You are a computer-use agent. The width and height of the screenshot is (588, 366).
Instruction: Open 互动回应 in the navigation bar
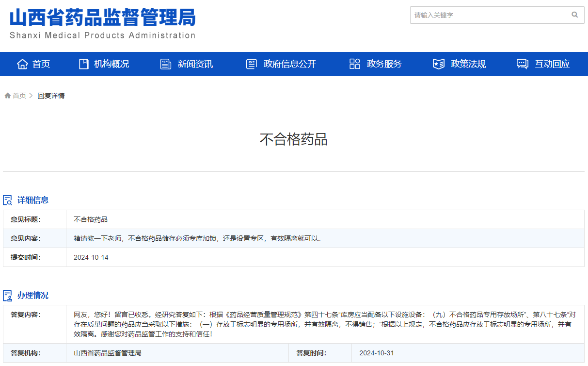(x=552, y=64)
